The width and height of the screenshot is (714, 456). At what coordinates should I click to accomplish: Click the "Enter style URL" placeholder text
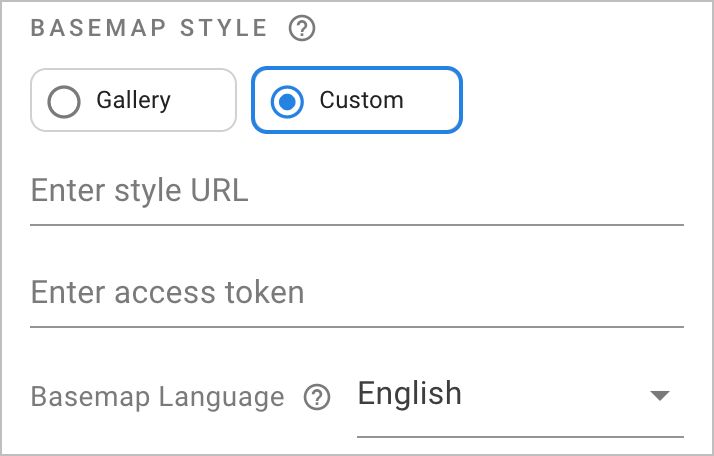click(x=139, y=190)
